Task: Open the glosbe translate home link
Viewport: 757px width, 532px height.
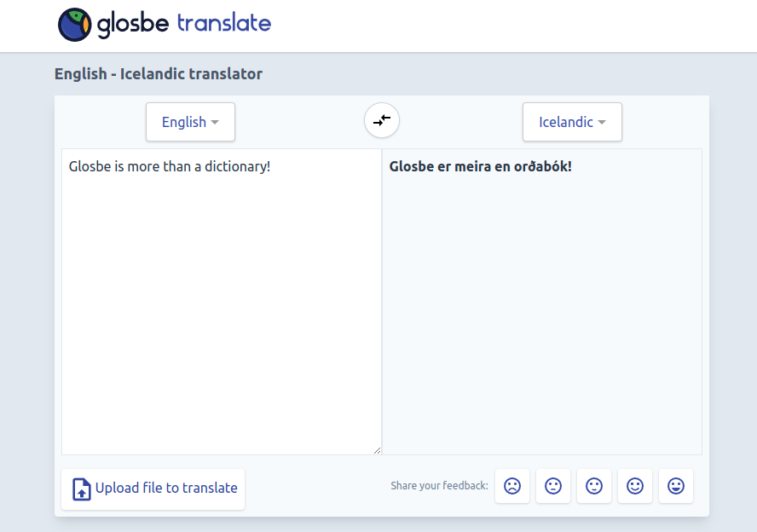Action: click(x=165, y=25)
